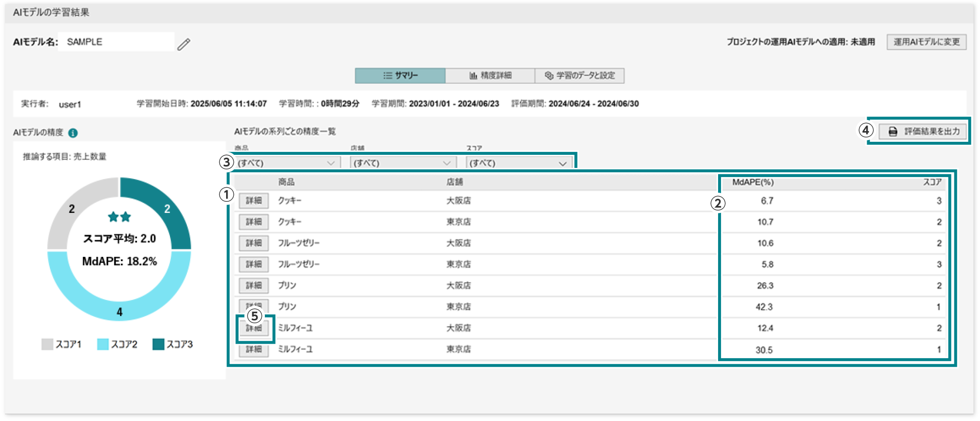Click the dark teal donut segment labeled 2
Viewport: 980px width, 421px height.
point(167,209)
